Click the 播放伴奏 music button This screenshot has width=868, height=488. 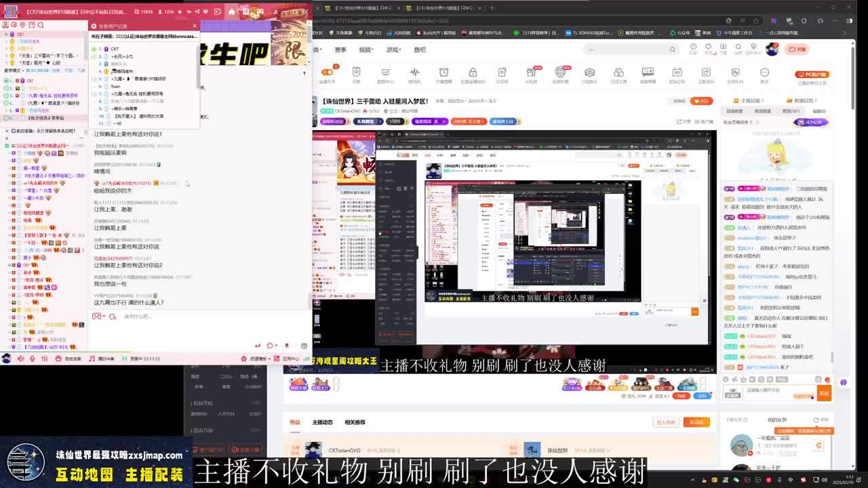[102, 359]
